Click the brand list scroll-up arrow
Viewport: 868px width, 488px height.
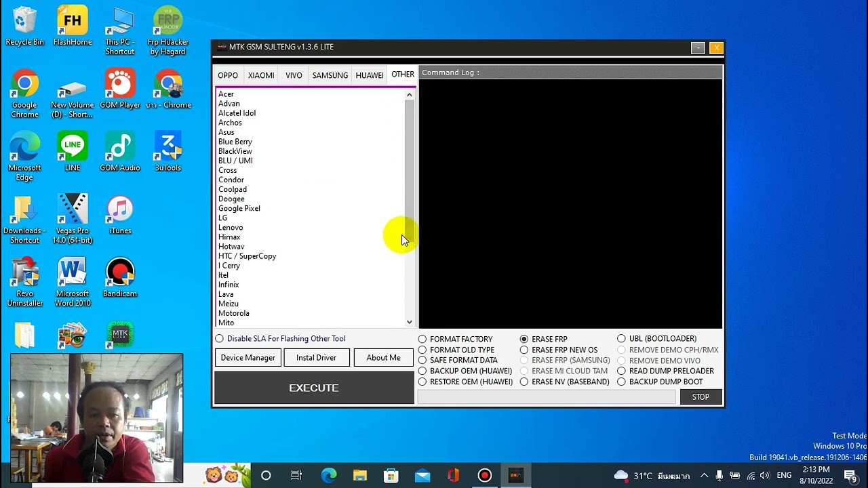coord(410,95)
